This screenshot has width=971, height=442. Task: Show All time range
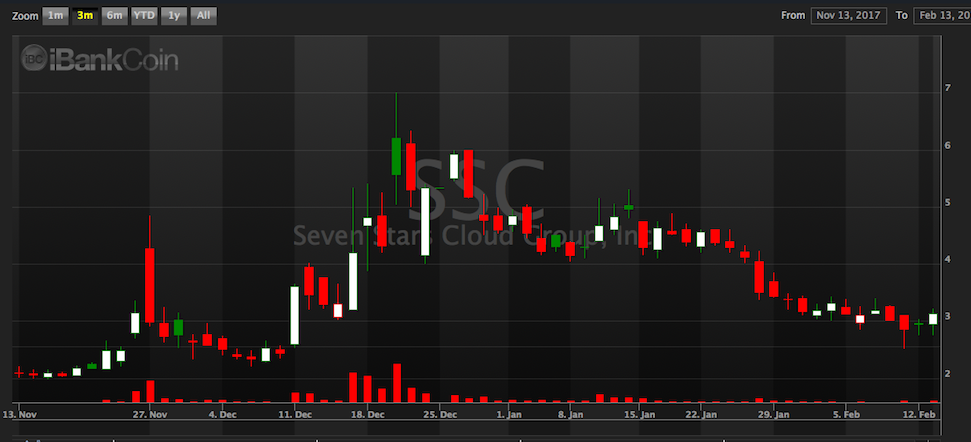[204, 15]
